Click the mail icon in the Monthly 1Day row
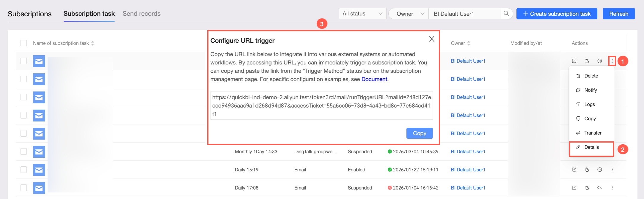 point(39,152)
